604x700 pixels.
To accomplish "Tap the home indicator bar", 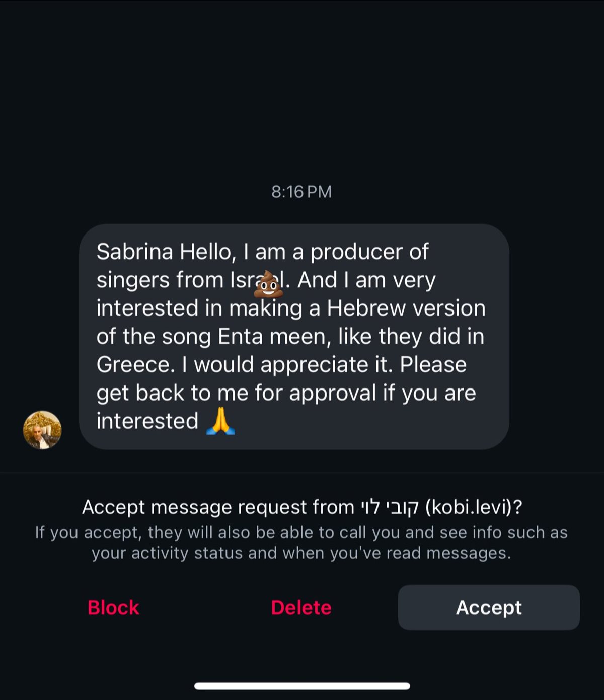I will 302,686.
